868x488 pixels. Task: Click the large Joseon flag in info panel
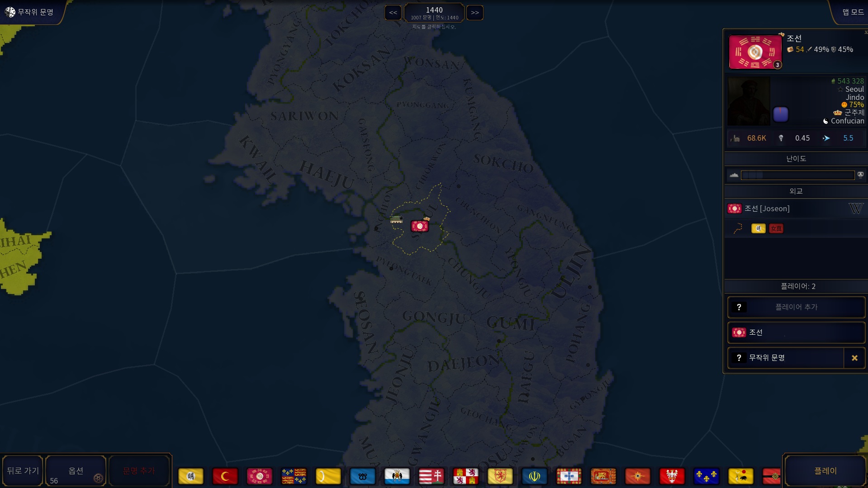pos(754,52)
